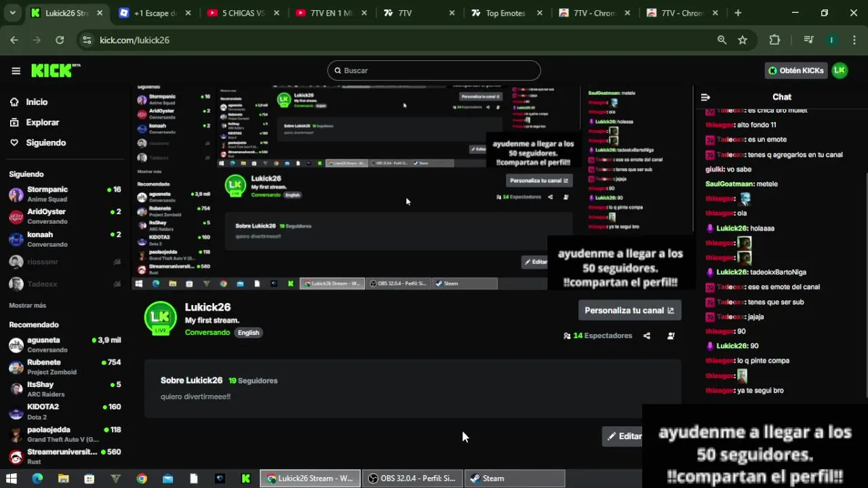The height and width of the screenshot is (488, 868).
Task: Switch to OBS 32.0.4 taskbar window
Action: [412, 479]
